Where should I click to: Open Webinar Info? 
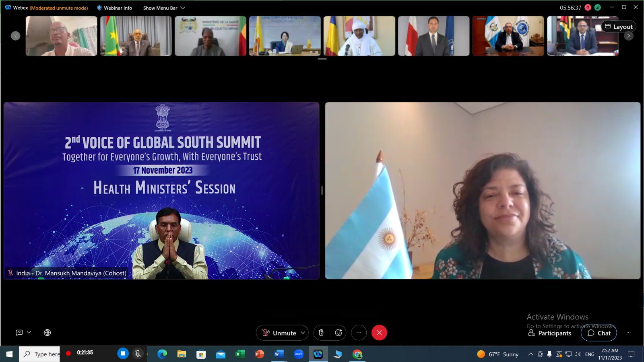pos(114,8)
